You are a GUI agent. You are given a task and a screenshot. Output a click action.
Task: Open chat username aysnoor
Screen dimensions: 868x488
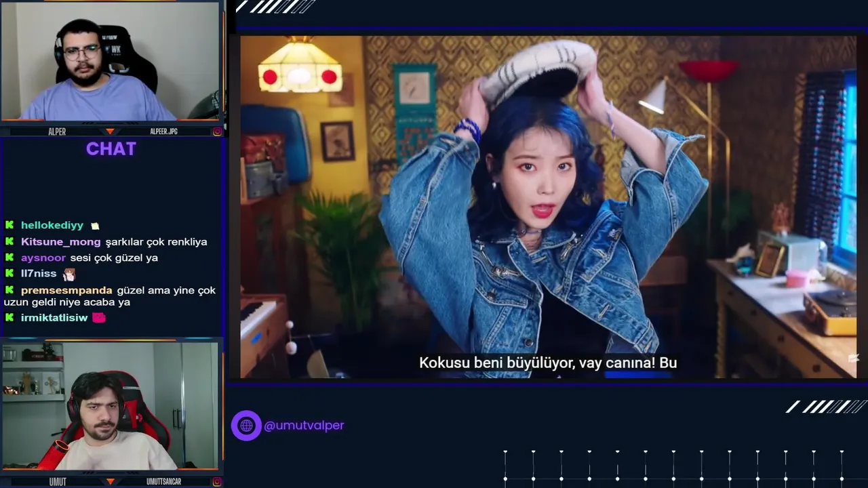pyautogui.click(x=43, y=258)
